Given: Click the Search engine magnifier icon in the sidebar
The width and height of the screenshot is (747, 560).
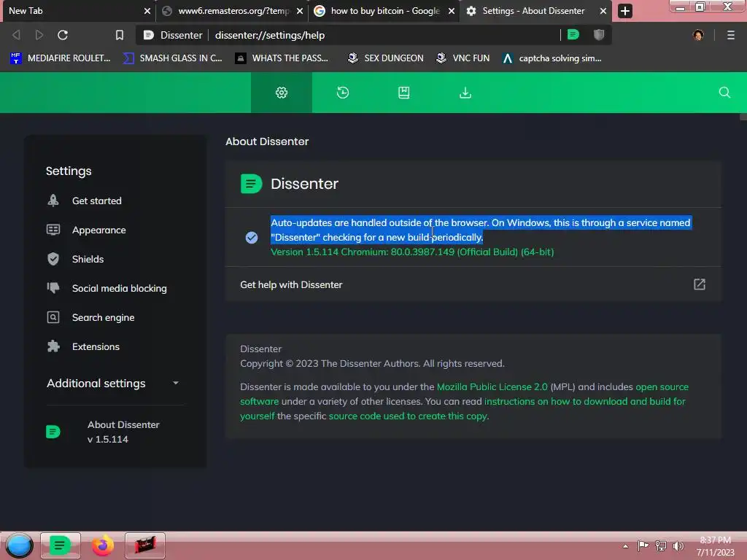Looking at the screenshot, I should (53, 317).
